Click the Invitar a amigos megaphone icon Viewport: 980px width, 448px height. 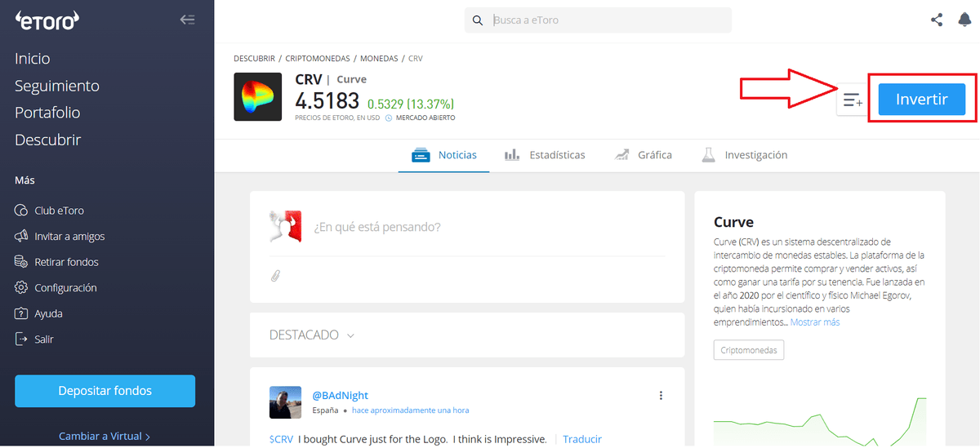21,236
